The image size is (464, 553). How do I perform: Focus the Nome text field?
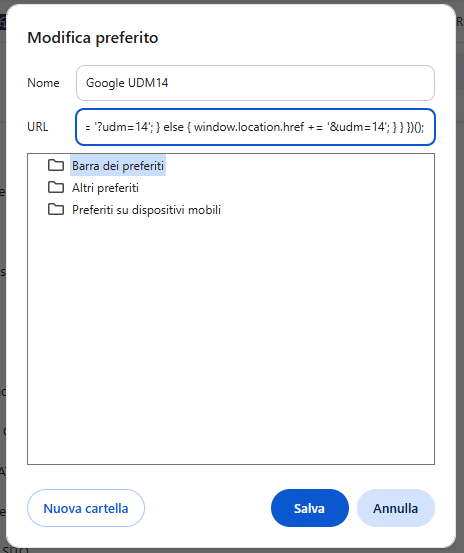(255, 83)
